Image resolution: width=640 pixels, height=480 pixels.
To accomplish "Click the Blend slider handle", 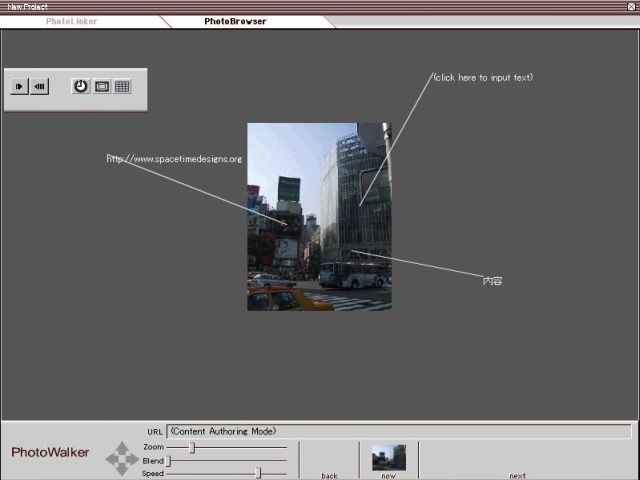I will tap(169, 461).
